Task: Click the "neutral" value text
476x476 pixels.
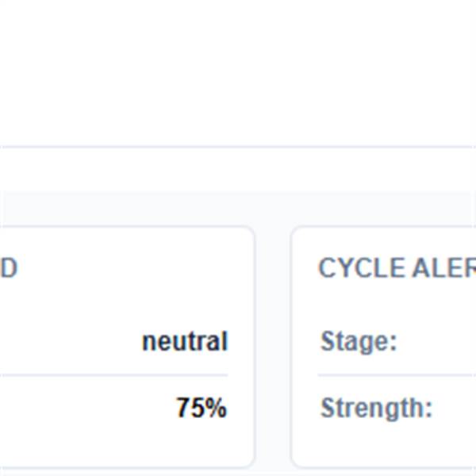Action: pos(185,342)
